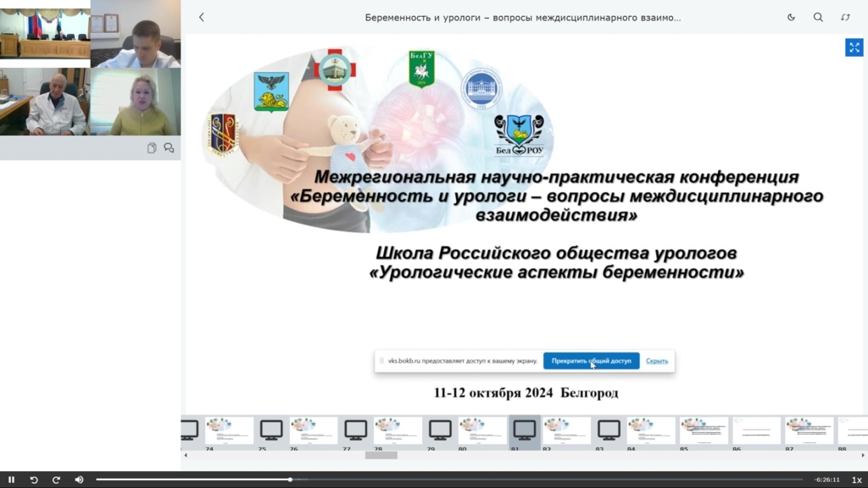Click the refresh arrows icon in header
Viewport: 868px width, 488px height.
pyautogui.click(x=845, y=17)
